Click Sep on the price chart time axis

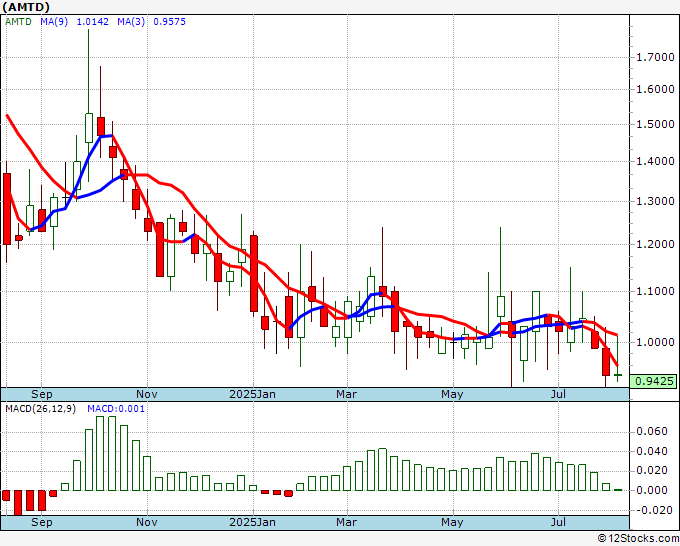42,394
